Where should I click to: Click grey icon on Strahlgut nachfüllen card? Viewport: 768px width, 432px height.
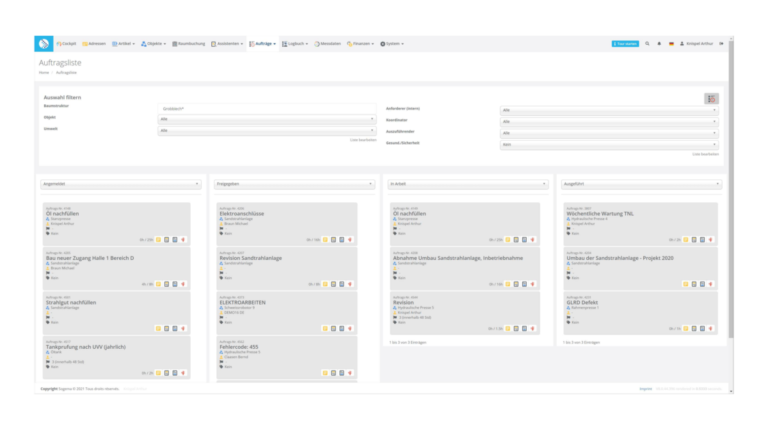[167, 329]
